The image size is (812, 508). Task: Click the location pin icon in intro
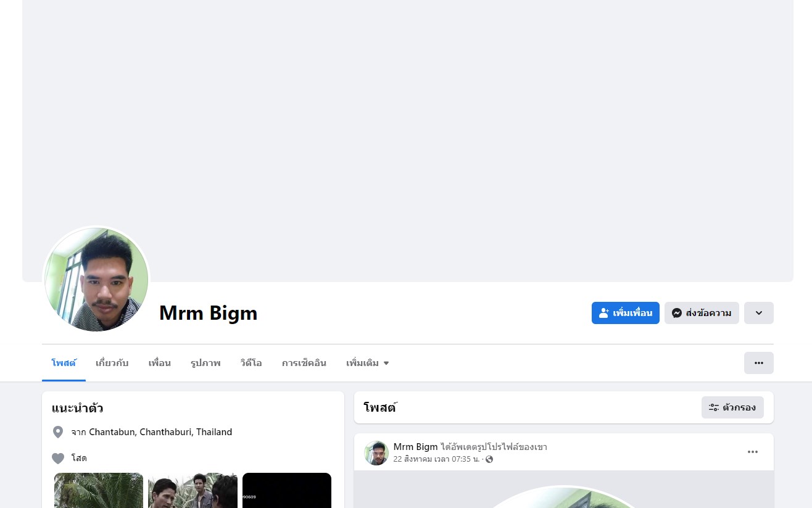click(58, 432)
